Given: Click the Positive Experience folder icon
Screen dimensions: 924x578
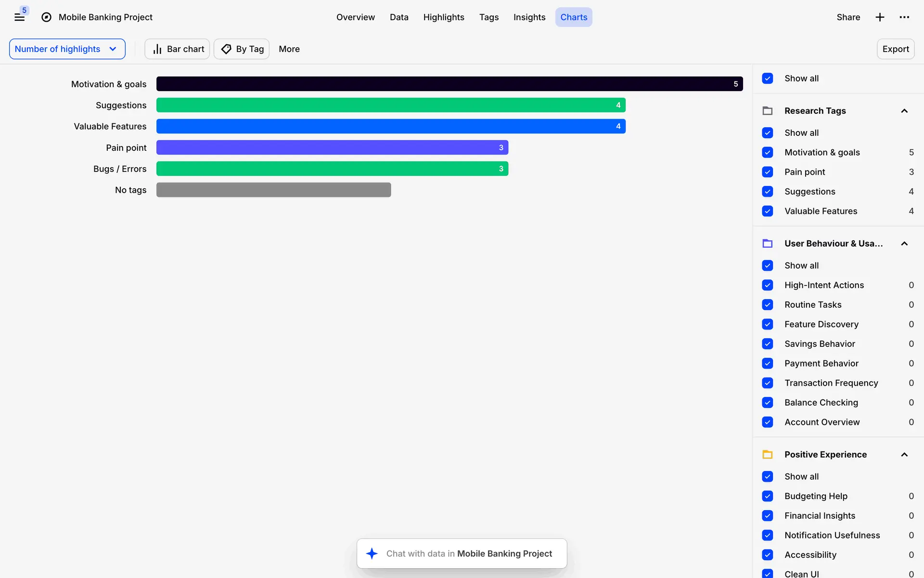Looking at the screenshot, I should [768, 455].
